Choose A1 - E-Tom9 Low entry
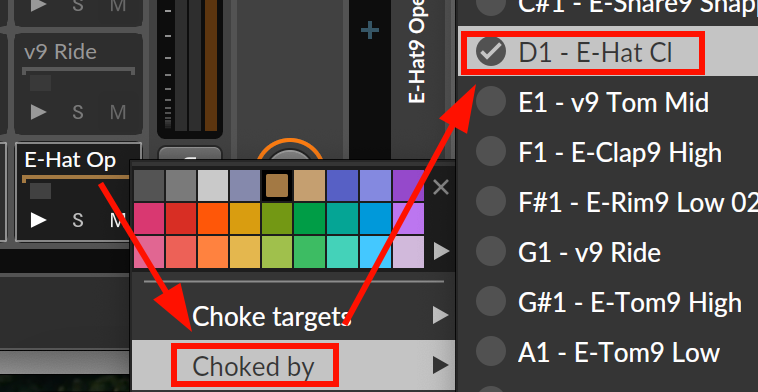Viewport: 758px width, 392px height. [x=608, y=352]
